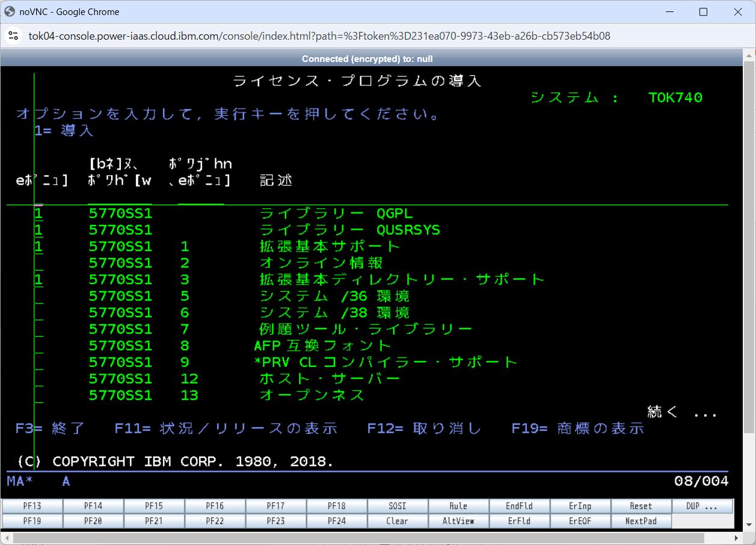Click the MA* status indicator

pyautogui.click(x=20, y=481)
